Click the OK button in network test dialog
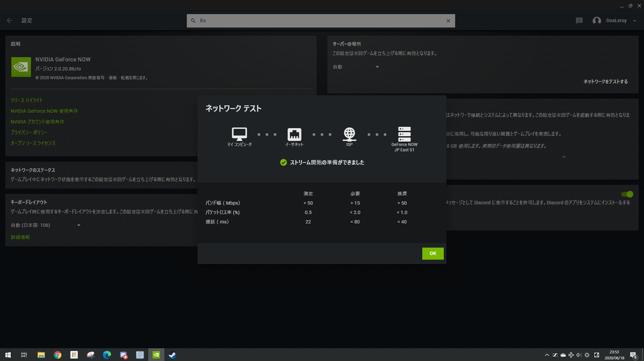Viewport: 644px width, 361px height. click(433, 253)
